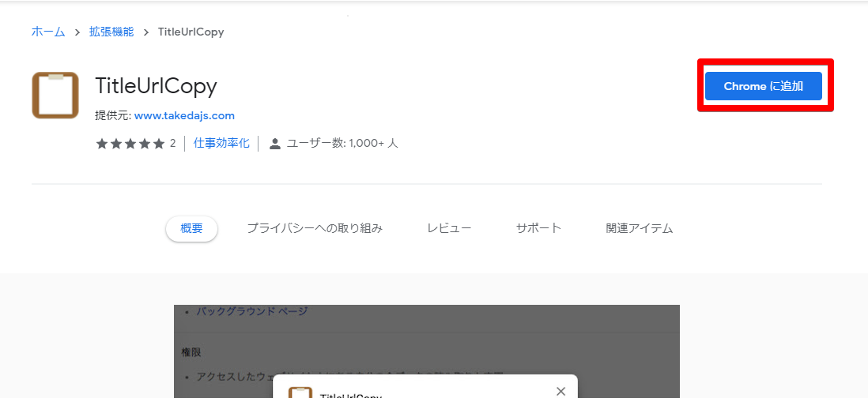Click the five-star rating
The image size is (868, 398).
[x=130, y=144]
